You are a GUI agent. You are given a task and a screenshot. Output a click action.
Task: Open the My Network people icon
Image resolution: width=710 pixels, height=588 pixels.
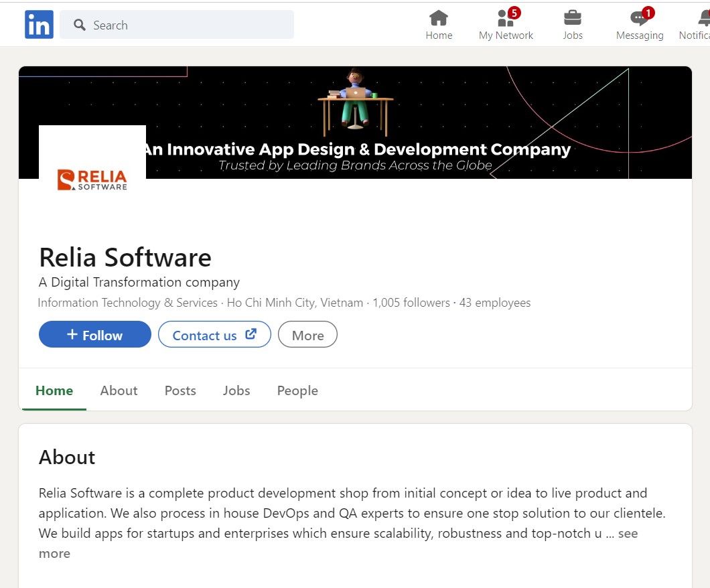coord(506,18)
